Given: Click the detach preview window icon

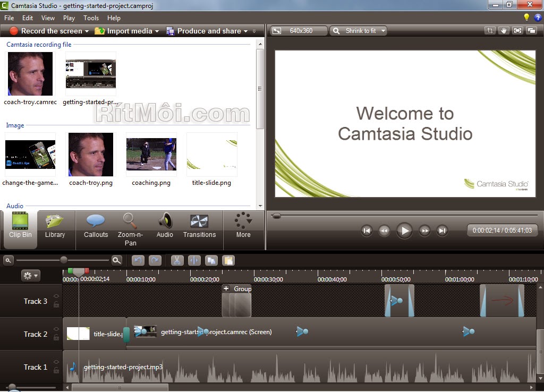Looking at the screenshot, I should (531, 30).
